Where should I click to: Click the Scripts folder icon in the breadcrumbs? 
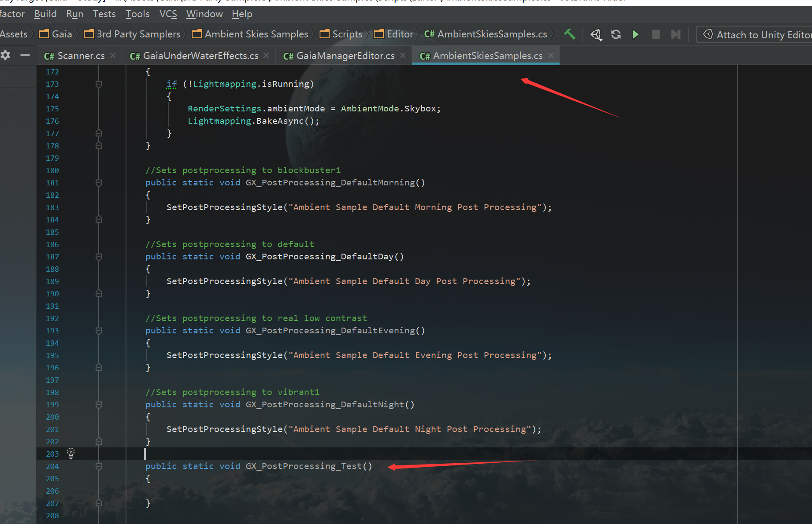click(x=325, y=33)
